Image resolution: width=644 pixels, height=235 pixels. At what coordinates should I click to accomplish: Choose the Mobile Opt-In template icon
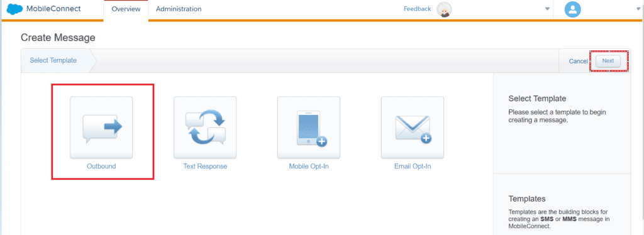(309, 128)
